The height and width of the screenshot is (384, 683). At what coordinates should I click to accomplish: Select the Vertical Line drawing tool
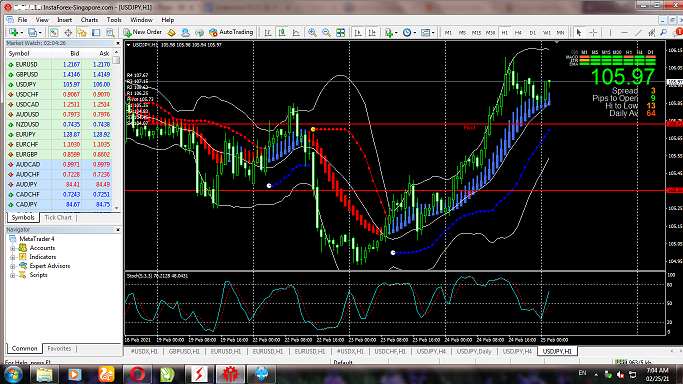pos(610,33)
